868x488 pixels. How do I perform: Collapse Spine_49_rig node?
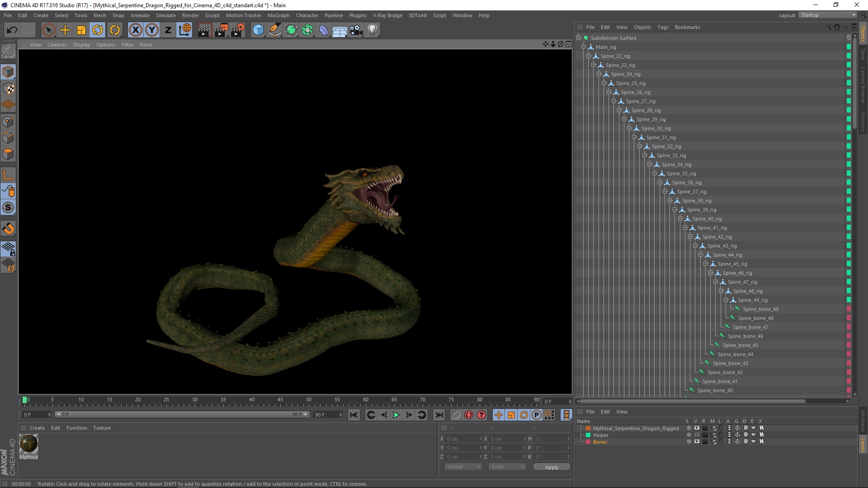coord(726,300)
